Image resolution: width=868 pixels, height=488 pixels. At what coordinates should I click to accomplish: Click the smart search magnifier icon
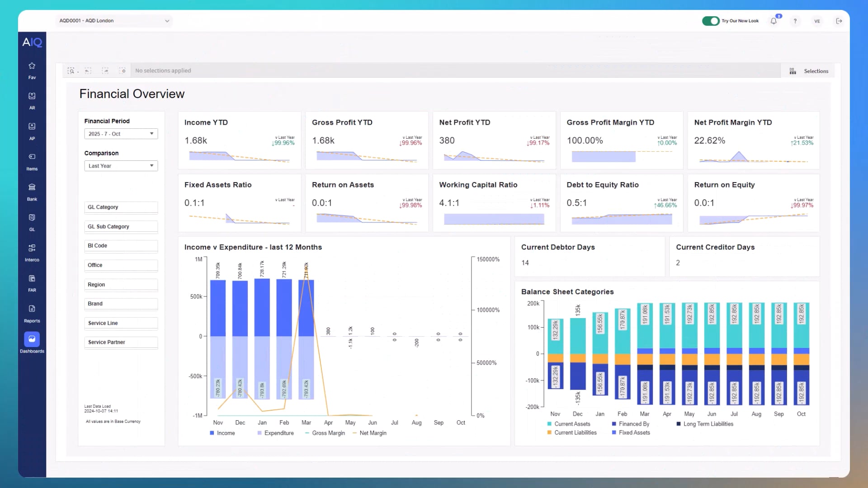point(71,70)
